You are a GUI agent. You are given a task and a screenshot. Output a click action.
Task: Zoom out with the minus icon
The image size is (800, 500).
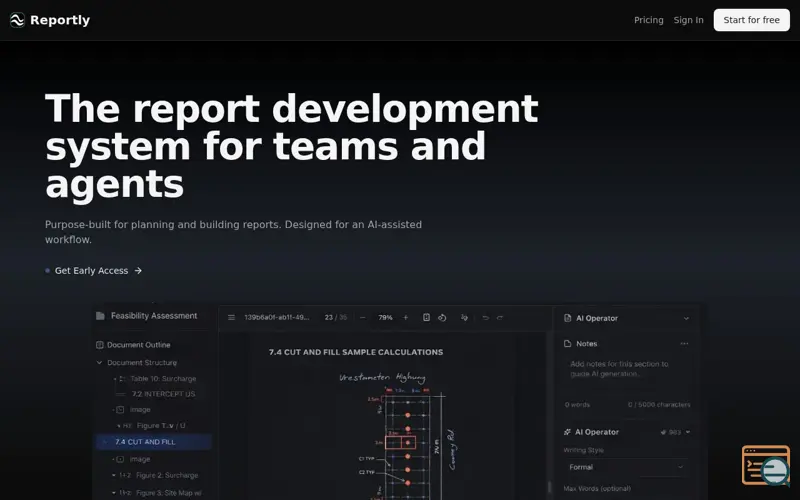click(363, 317)
